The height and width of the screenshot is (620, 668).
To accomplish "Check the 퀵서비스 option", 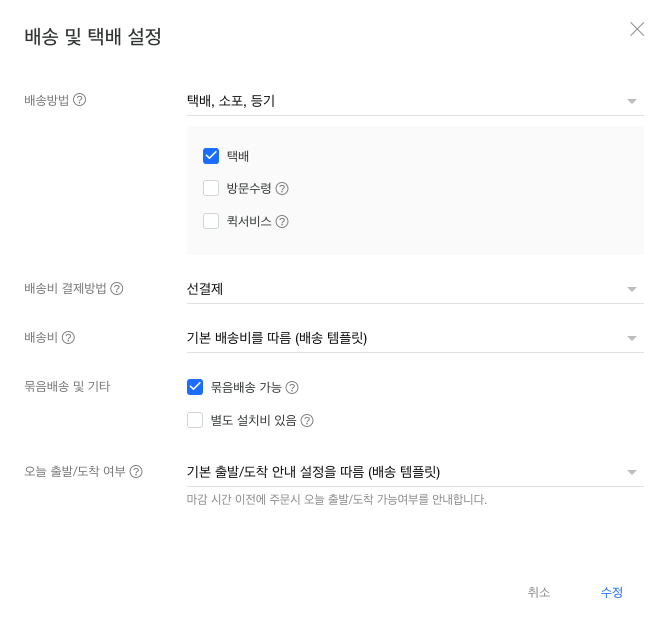I will (x=211, y=221).
